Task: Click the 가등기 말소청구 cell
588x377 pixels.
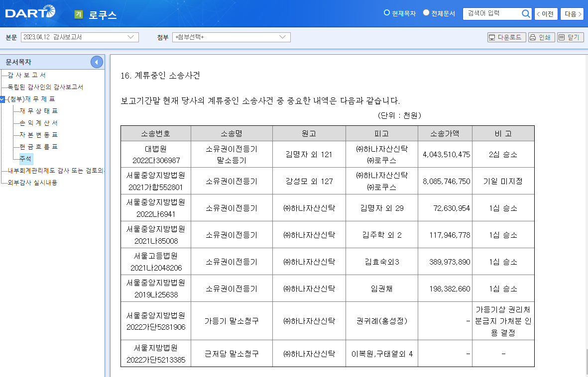Action: tap(232, 321)
